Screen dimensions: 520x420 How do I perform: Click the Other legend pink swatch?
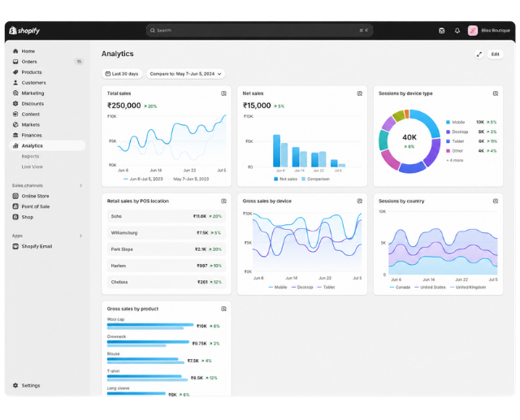click(x=448, y=151)
